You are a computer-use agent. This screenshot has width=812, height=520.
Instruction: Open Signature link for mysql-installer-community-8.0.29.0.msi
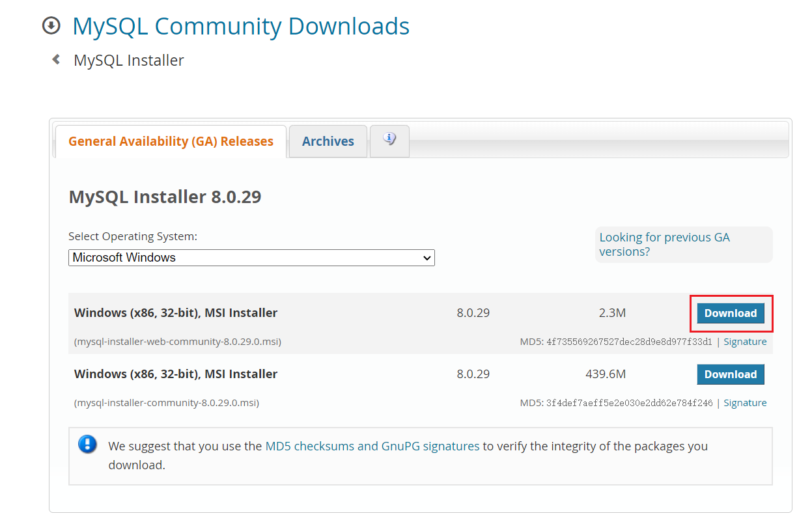(745, 403)
